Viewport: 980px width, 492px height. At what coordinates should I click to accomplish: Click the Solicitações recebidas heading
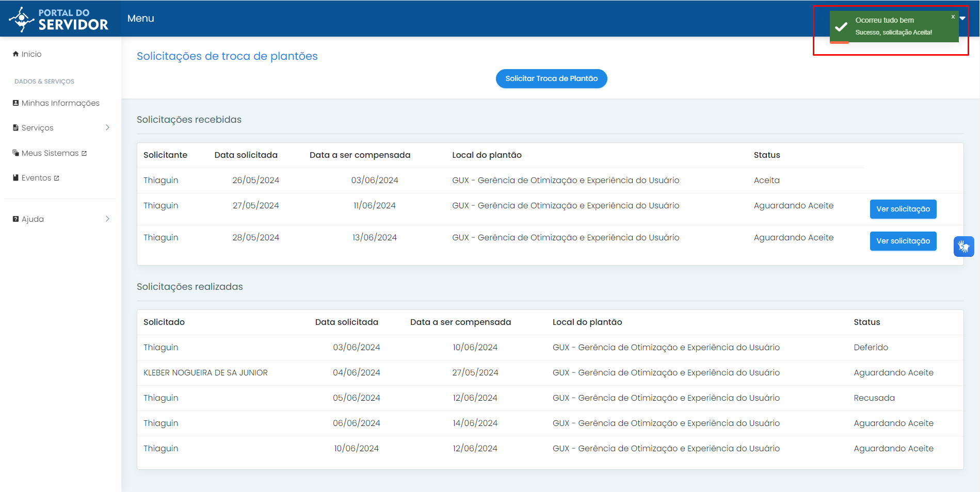click(x=189, y=120)
